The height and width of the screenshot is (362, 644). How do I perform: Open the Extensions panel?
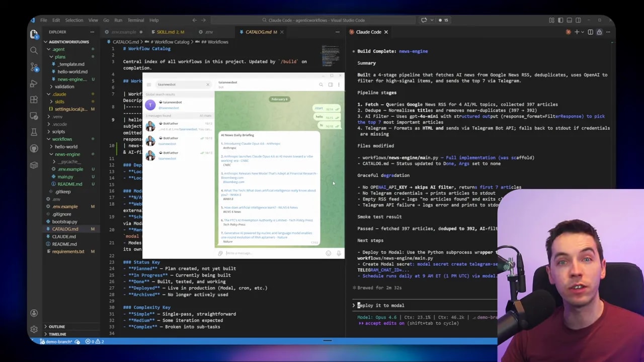pos(34,99)
